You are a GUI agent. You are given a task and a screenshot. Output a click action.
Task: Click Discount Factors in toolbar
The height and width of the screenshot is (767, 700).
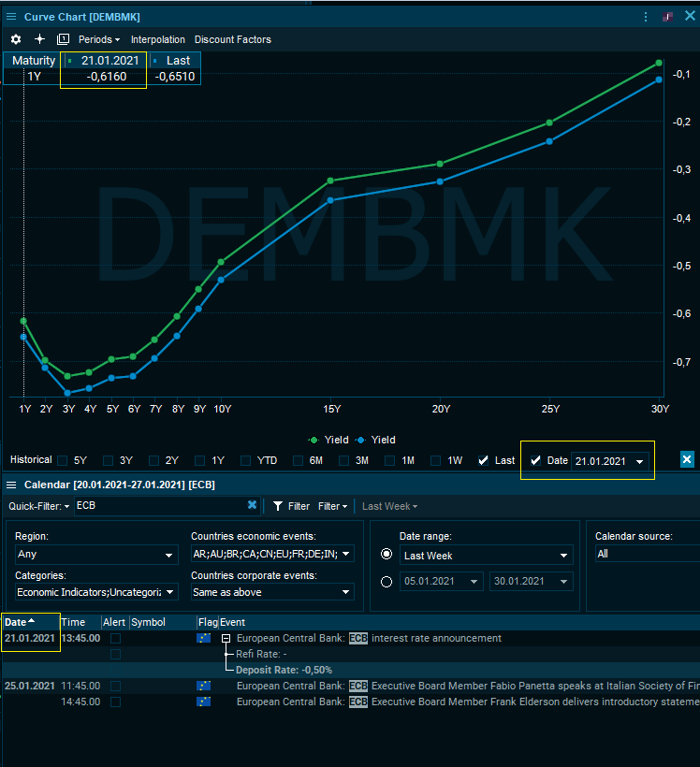click(x=232, y=39)
